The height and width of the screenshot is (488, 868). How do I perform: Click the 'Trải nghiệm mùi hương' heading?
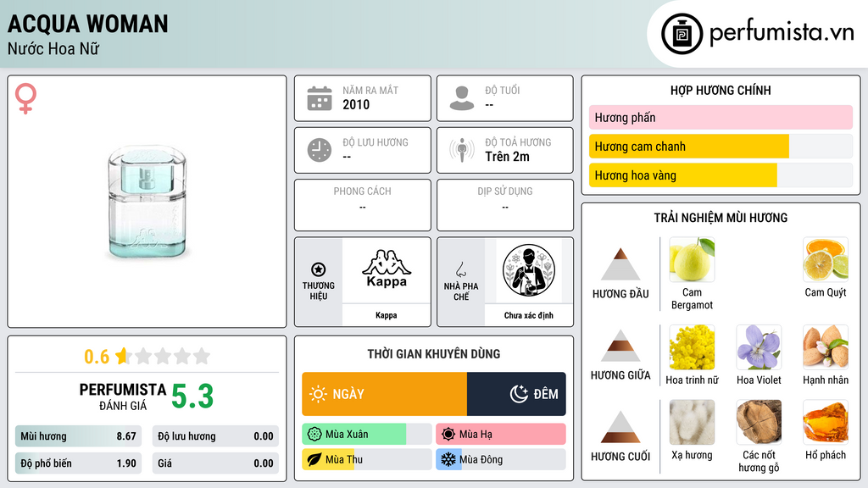(x=721, y=218)
